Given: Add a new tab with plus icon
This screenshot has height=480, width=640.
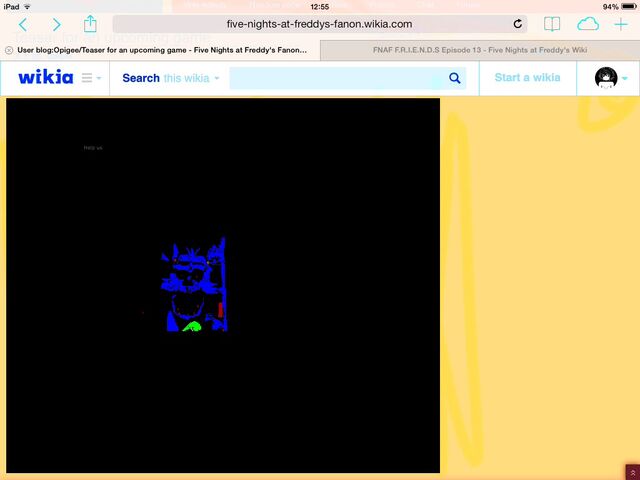Looking at the screenshot, I should 621,24.
